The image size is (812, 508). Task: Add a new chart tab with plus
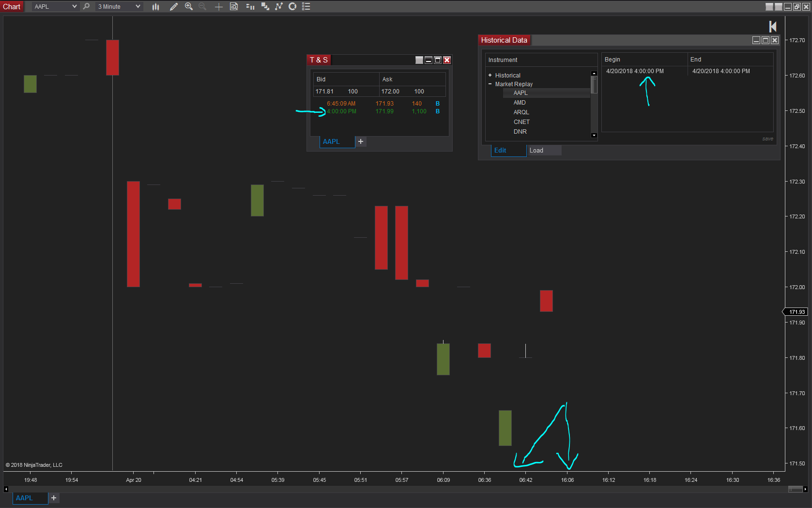(x=54, y=498)
